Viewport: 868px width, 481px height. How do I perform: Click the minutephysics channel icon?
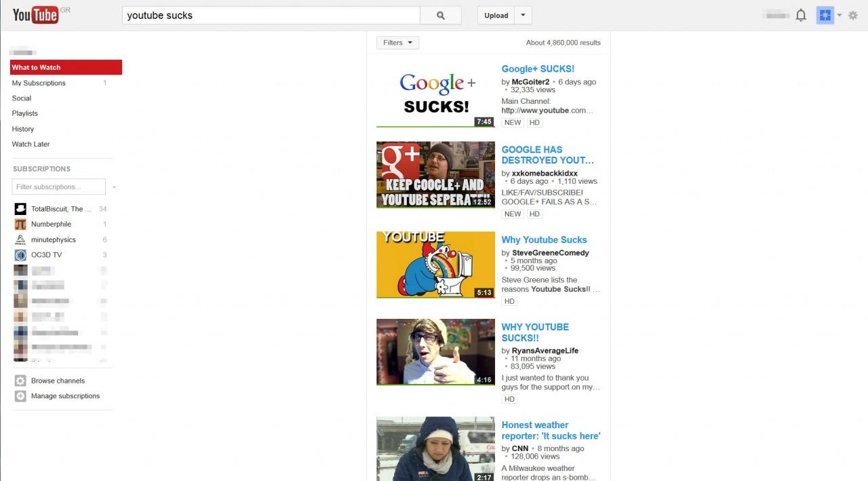click(20, 239)
